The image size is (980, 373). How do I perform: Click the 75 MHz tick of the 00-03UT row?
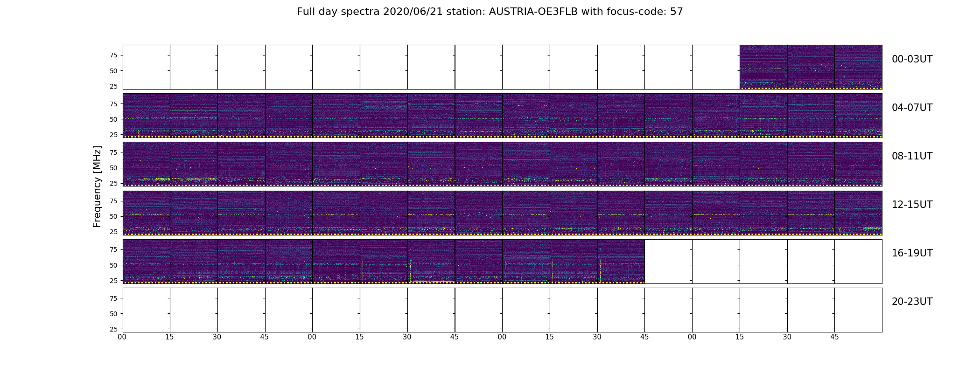tap(113, 55)
